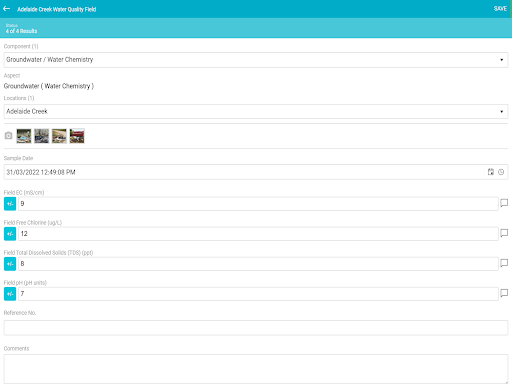Open the second photo thumbnail
The image size is (512, 384).
pyautogui.click(x=41, y=136)
